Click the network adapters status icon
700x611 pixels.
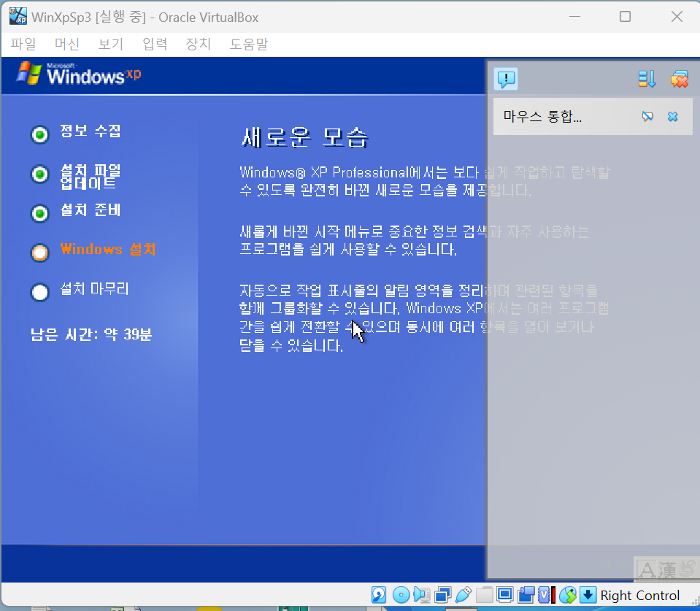442,595
